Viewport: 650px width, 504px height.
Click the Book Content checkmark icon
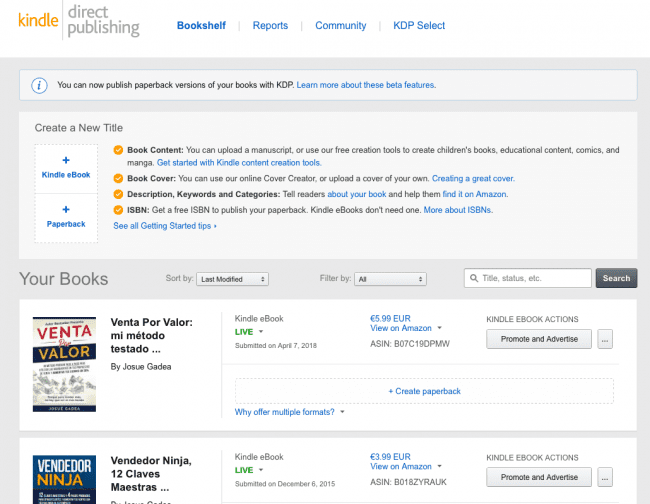tap(118, 150)
